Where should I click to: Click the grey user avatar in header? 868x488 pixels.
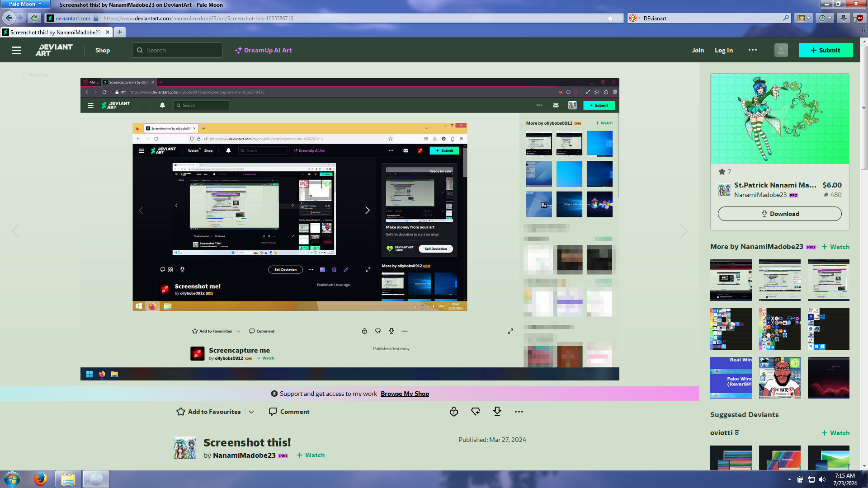click(781, 50)
